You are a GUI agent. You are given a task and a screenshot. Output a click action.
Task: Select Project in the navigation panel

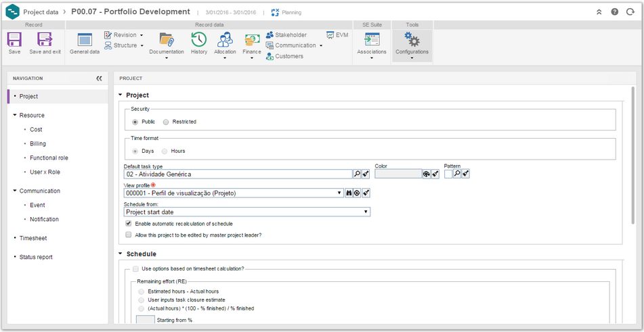tap(58, 96)
